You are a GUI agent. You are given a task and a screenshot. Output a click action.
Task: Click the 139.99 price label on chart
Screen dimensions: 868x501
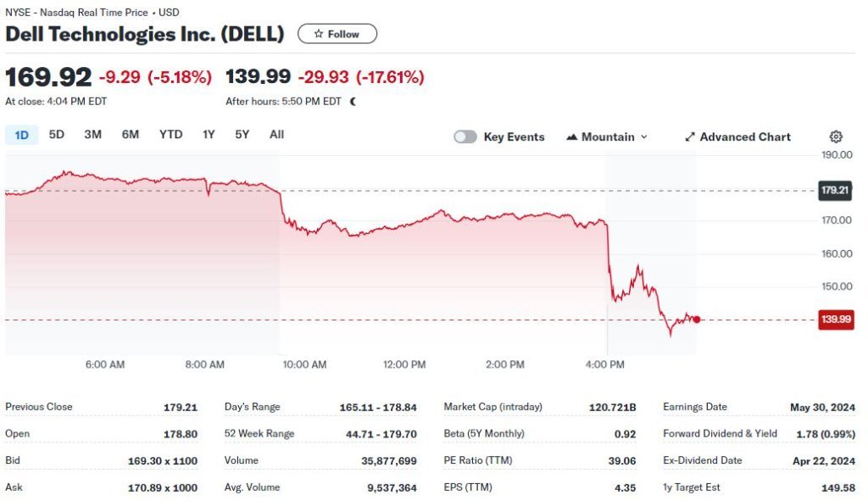point(836,320)
